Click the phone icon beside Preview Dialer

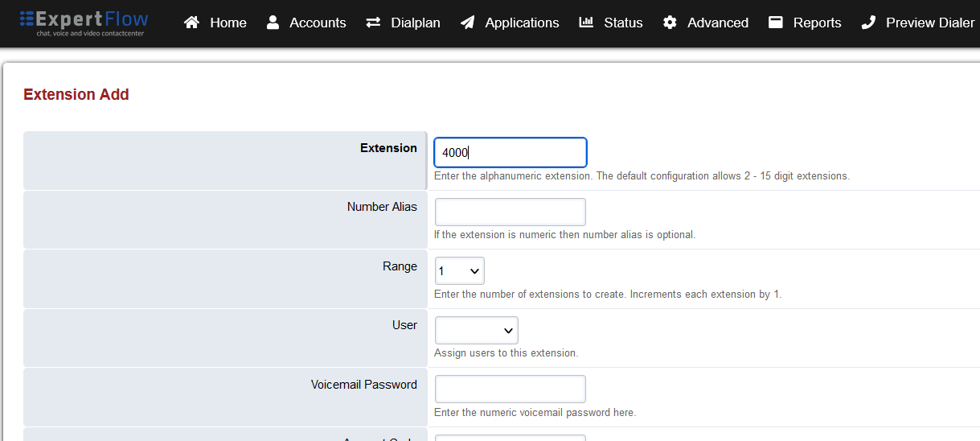868,23
